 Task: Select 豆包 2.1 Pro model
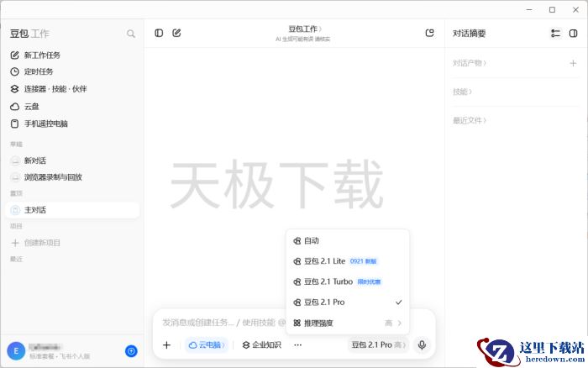347,302
